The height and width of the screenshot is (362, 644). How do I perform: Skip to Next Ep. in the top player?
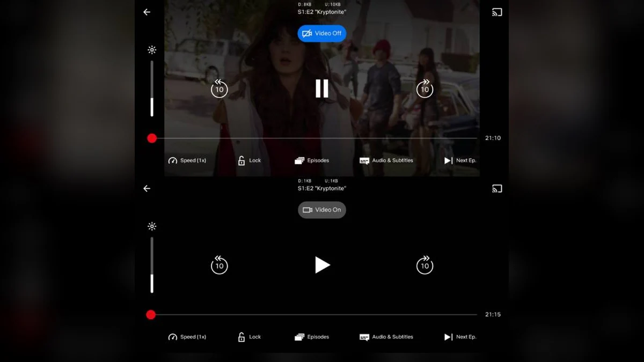click(x=460, y=160)
